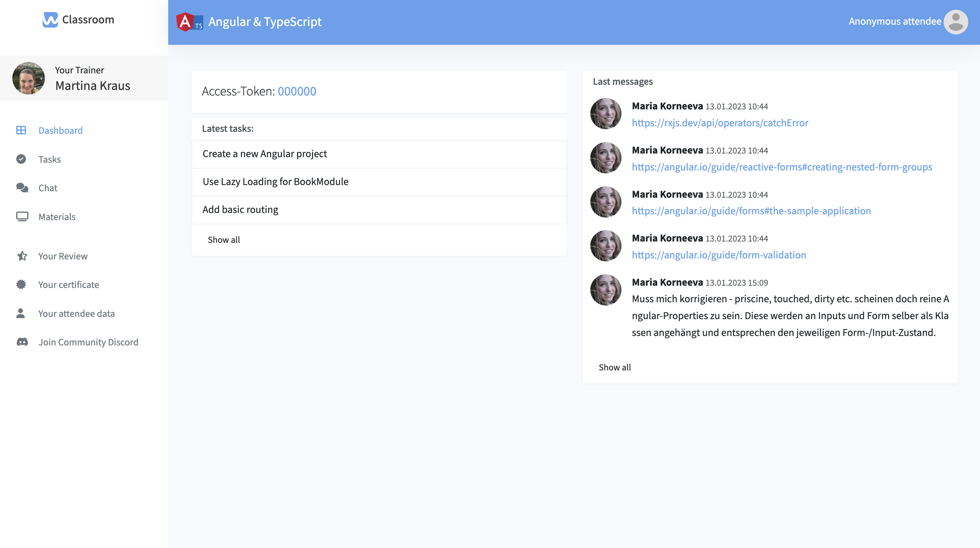The width and height of the screenshot is (980, 548).
Task: Click the Dashboard grid icon
Action: [21, 131]
